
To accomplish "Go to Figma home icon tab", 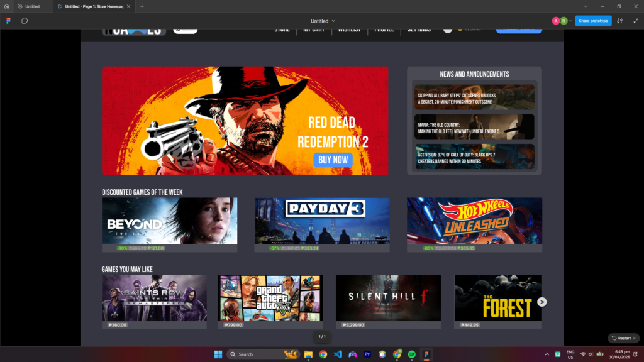I will click(x=6, y=6).
